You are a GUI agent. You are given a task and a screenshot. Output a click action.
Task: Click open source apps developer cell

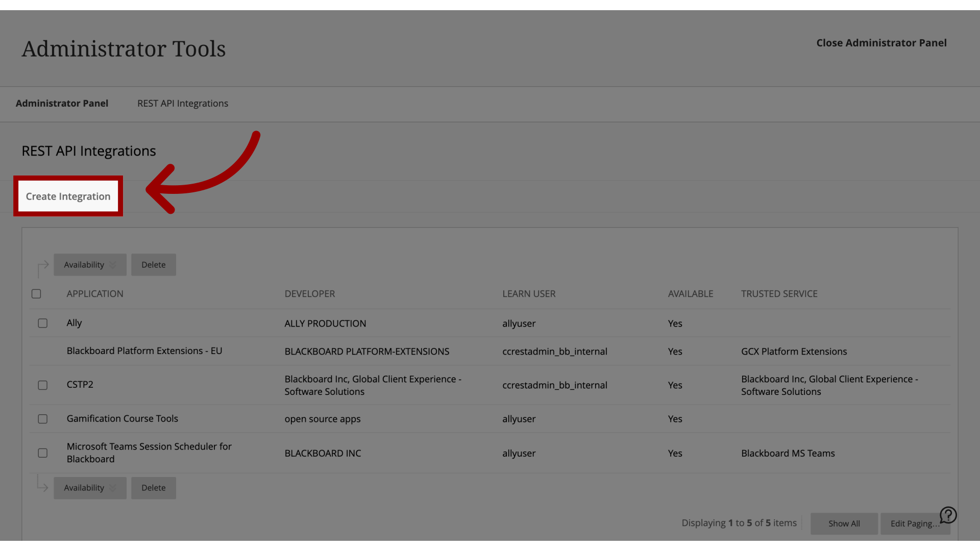[323, 419]
